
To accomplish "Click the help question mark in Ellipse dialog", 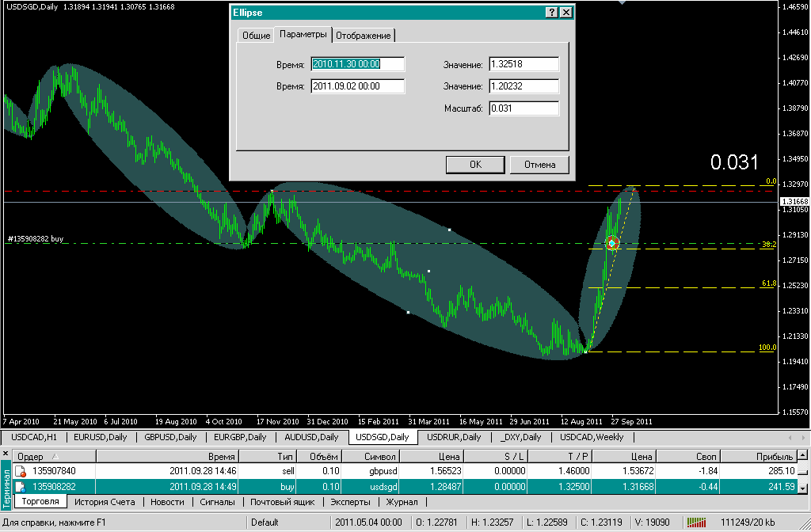I will [551, 13].
